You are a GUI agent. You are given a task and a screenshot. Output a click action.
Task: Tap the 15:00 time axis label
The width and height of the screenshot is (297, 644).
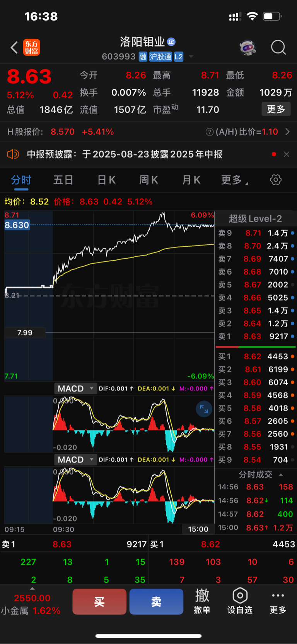click(198, 529)
